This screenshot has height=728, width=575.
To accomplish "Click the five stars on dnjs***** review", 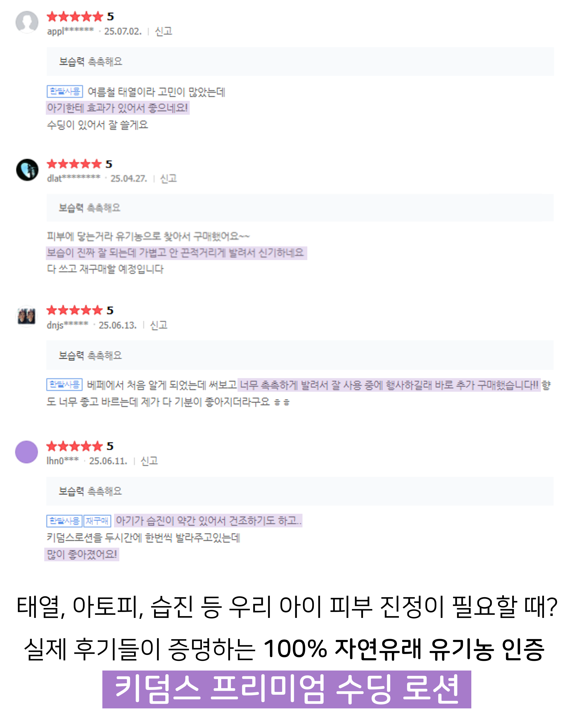I will pyautogui.click(x=74, y=310).
